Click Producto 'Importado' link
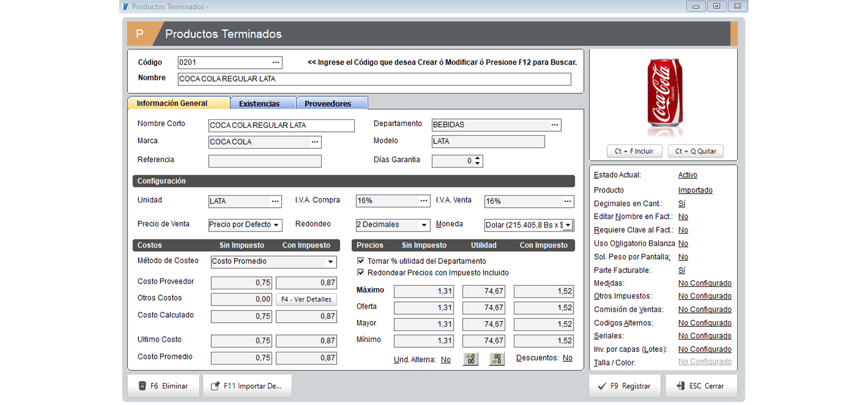The width and height of the screenshot is (868, 405). (x=695, y=190)
